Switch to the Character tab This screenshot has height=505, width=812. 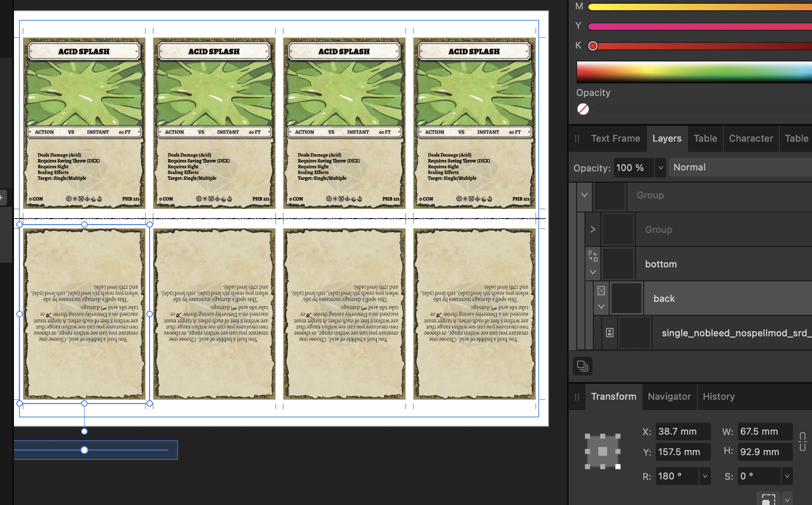(x=751, y=139)
